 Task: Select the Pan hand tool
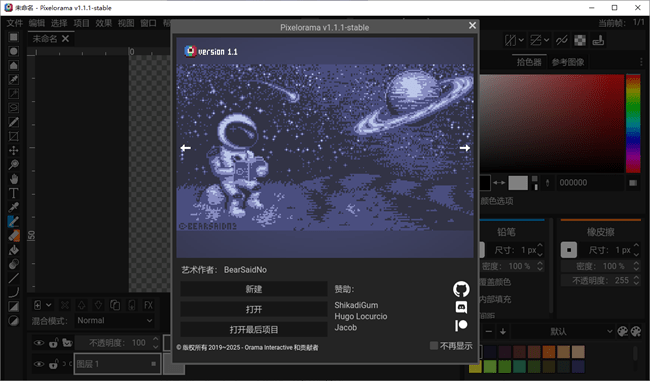(13, 179)
